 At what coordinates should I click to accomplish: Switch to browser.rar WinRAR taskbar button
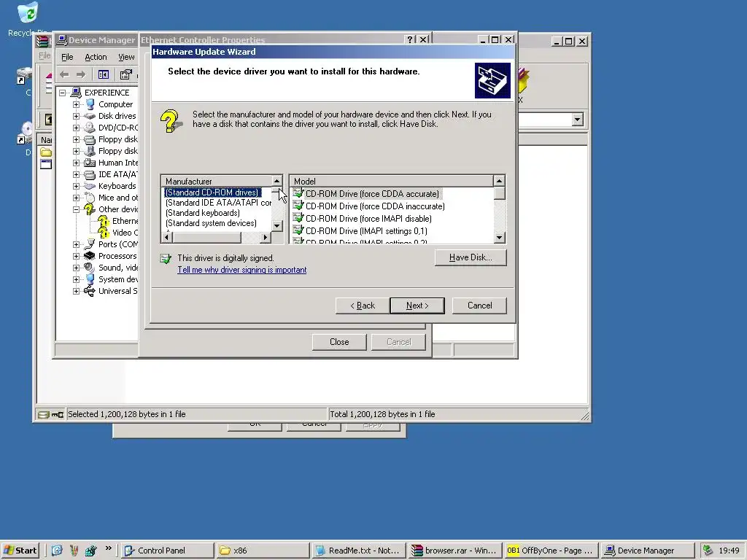[x=455, y=551]
